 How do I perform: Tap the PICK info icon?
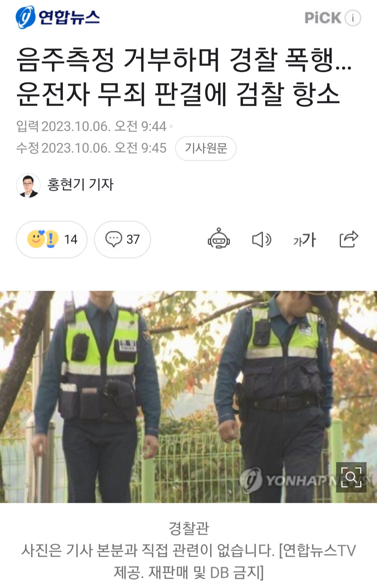tap(353, 18)
